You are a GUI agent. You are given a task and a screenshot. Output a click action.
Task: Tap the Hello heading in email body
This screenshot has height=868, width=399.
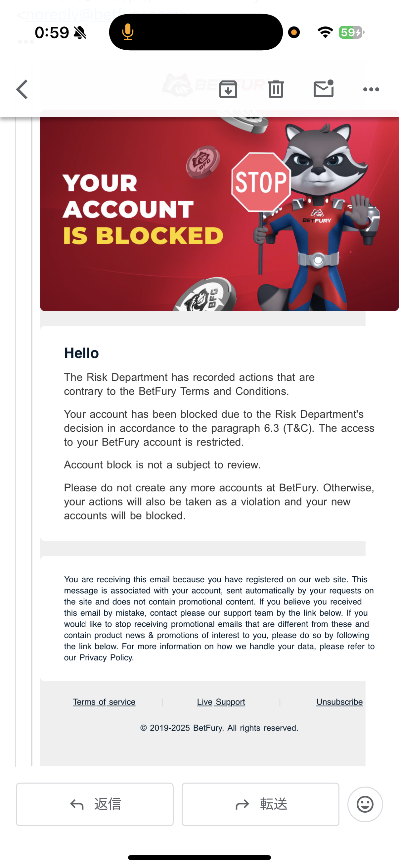[81, 353]
